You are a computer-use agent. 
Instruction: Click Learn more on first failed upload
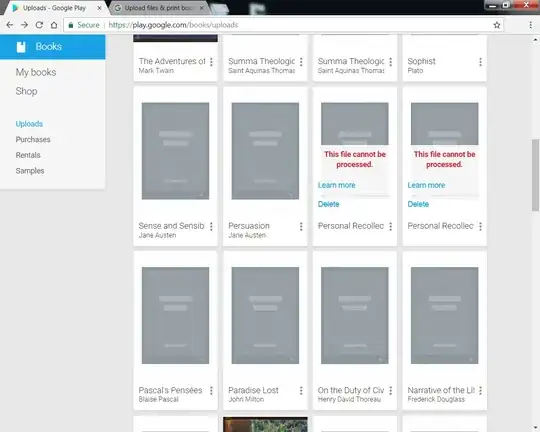(x=336, y=185)
